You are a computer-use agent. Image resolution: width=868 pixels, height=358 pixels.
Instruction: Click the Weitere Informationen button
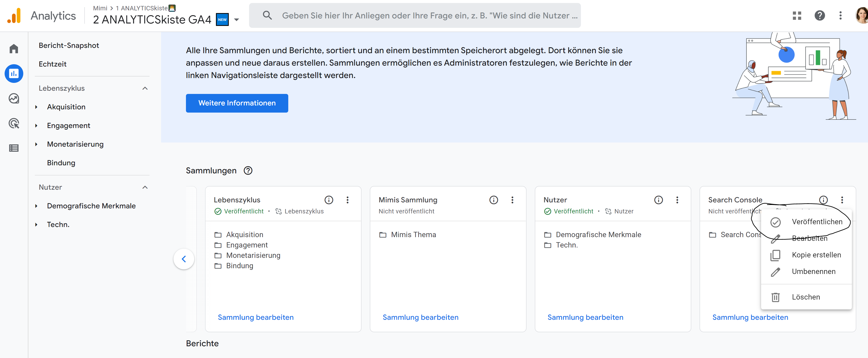tap(237, 103)
